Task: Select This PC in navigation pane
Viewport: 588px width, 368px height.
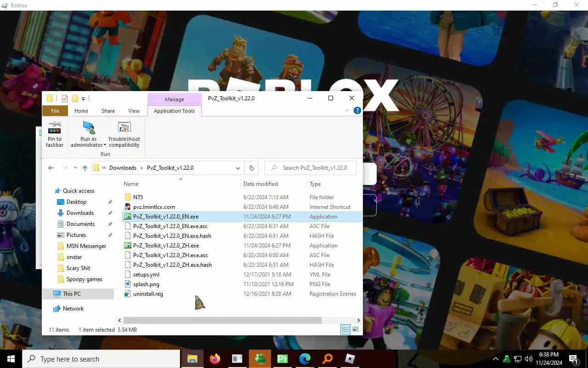Action: click(72, 294)
